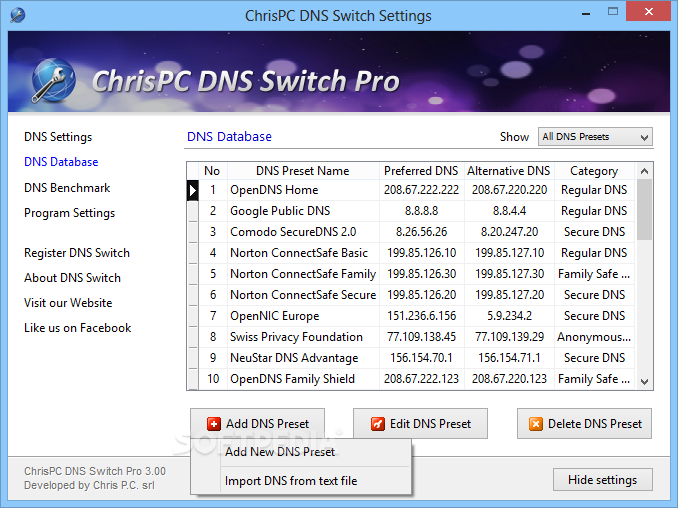Viewport: 678px width, 508px height.
Task: Open About DNS Switch
Action: pos(72,278)
